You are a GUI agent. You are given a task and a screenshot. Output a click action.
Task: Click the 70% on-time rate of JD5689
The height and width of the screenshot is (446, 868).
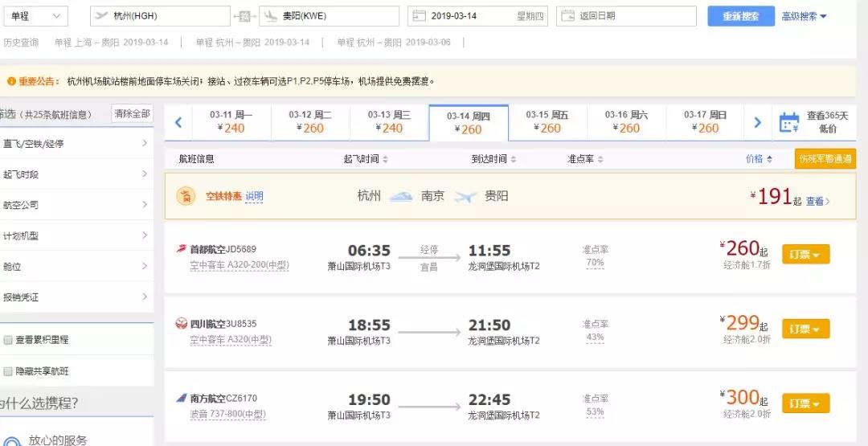595,262
